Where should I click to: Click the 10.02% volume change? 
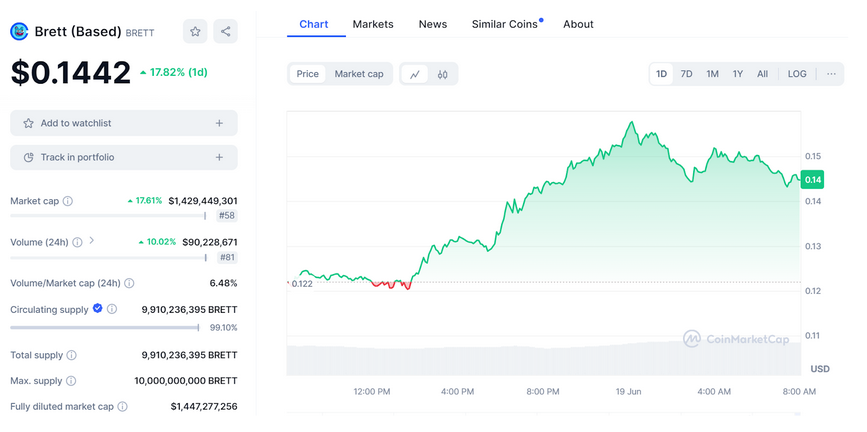(158, 242)
